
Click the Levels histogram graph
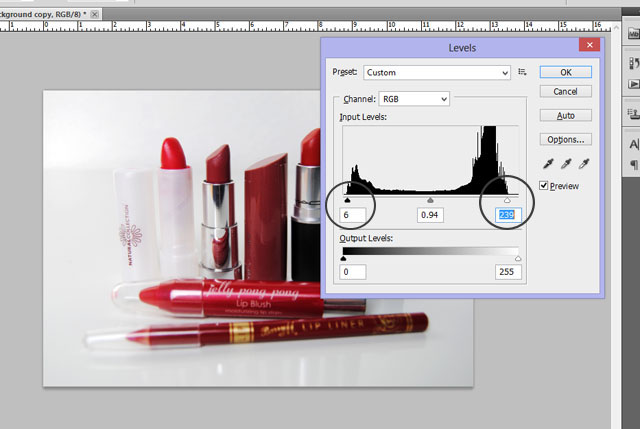point(431,160)
